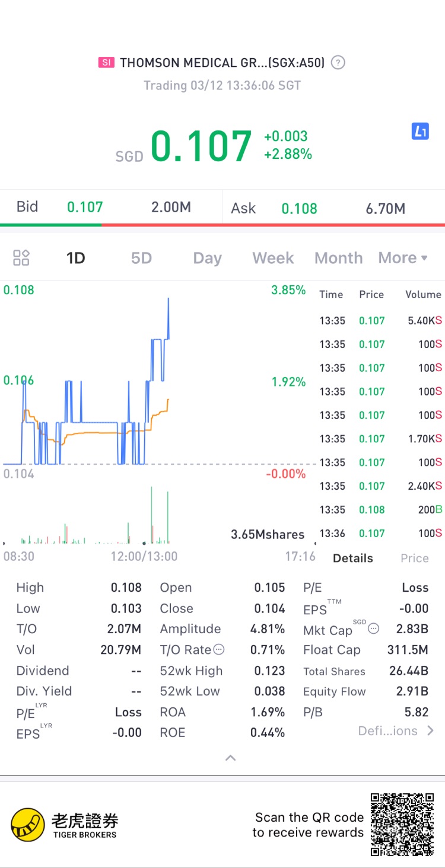Viewport: 445px width, 868px height.
Task: Tap the Amplitude value 4.81%
Action: pos(268,629)
